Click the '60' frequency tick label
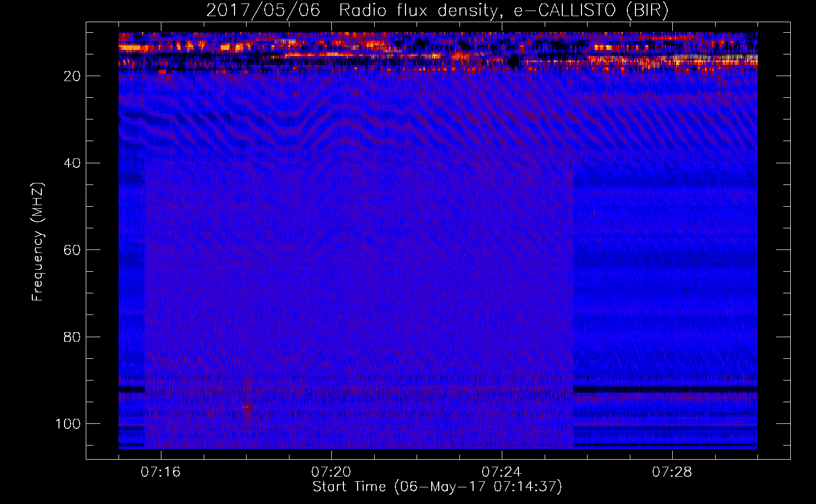816x504 pixels. click(x=72, y=250)
